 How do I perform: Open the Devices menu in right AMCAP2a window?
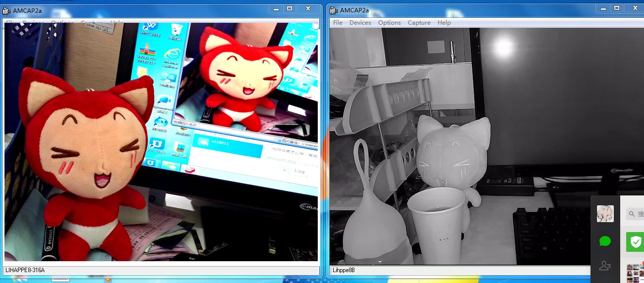pos(360,23)
